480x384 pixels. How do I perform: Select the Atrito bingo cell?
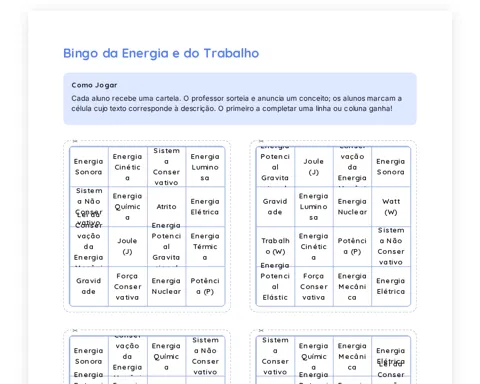click(166, 207)
